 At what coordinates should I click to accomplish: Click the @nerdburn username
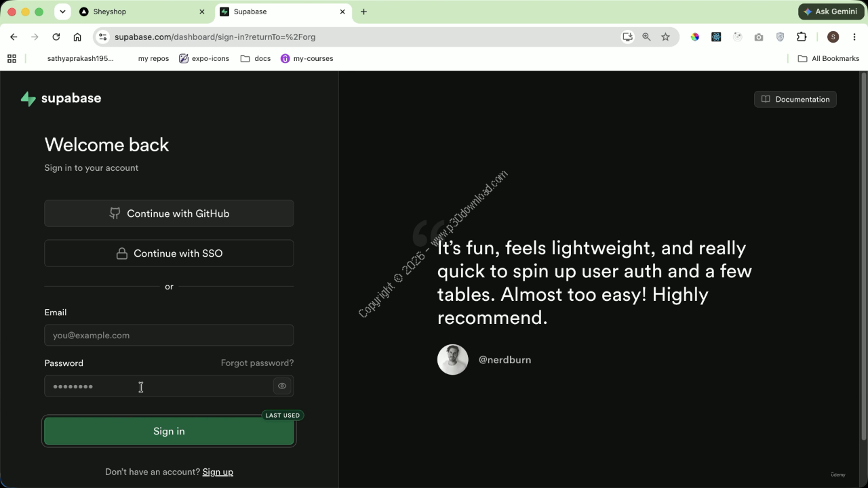(x=505, y=360)
